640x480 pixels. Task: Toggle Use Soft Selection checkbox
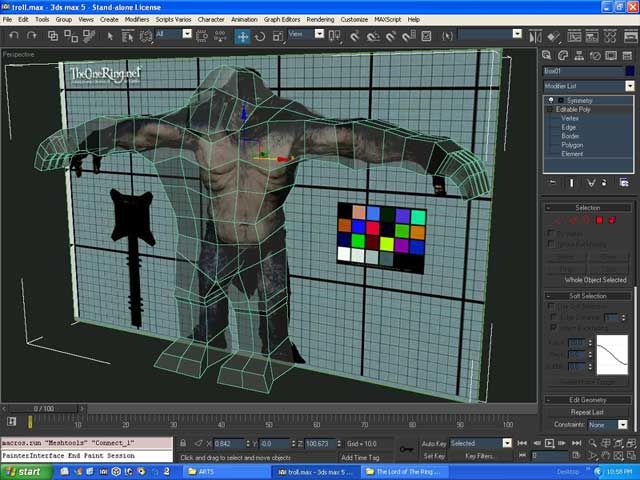pos(551,306)
